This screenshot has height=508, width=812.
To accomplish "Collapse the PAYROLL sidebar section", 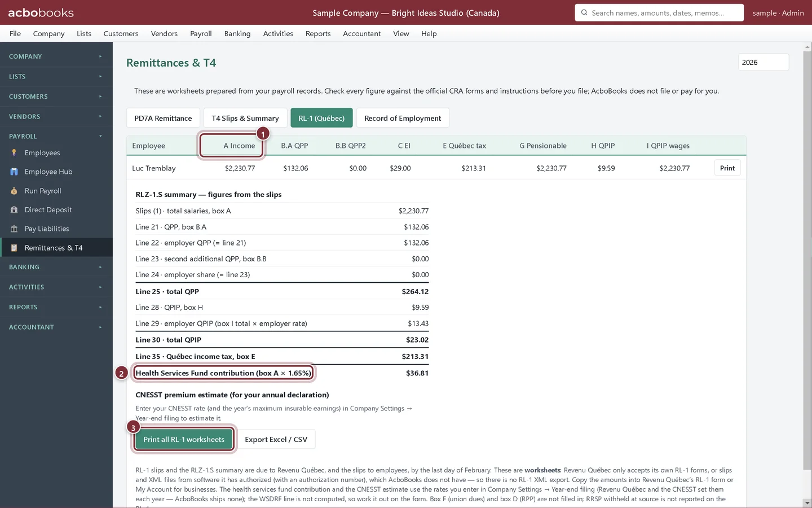I will click(56, 136).
